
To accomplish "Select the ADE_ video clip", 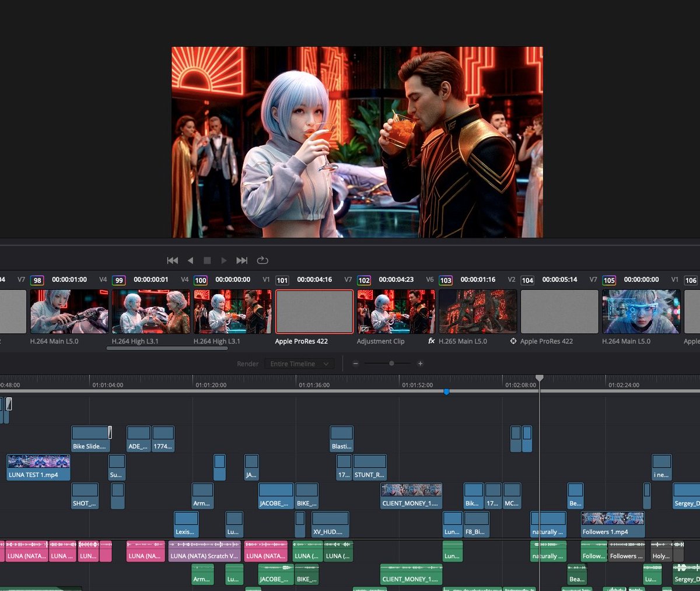I will 138,439.
